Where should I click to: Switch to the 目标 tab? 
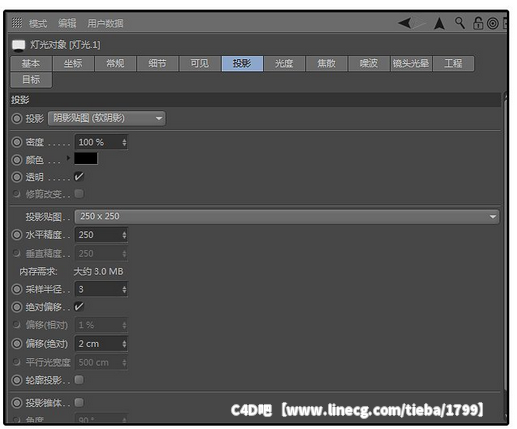pyautogui.click(x=31, y=80)
